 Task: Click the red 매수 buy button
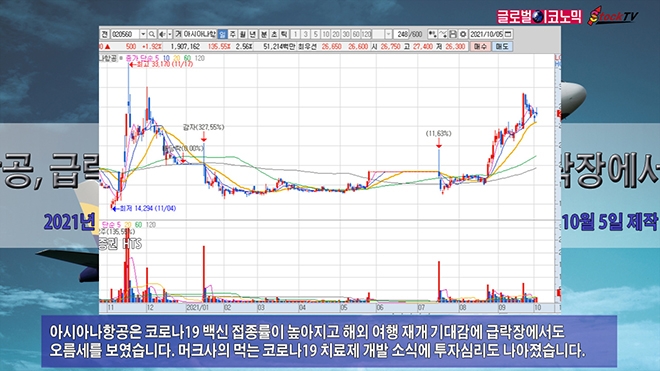(x=480, y=46)
